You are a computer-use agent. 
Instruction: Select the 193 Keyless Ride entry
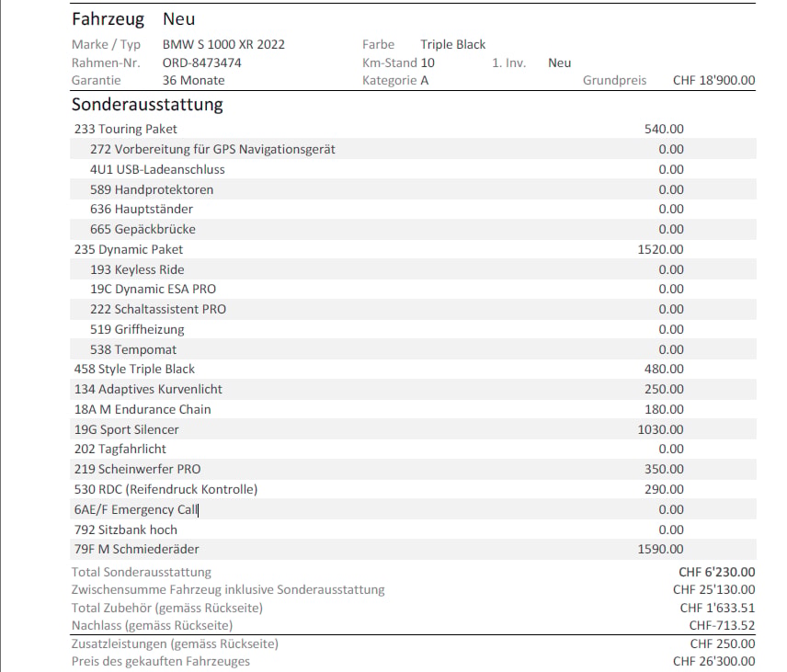(x=413, y=269)
